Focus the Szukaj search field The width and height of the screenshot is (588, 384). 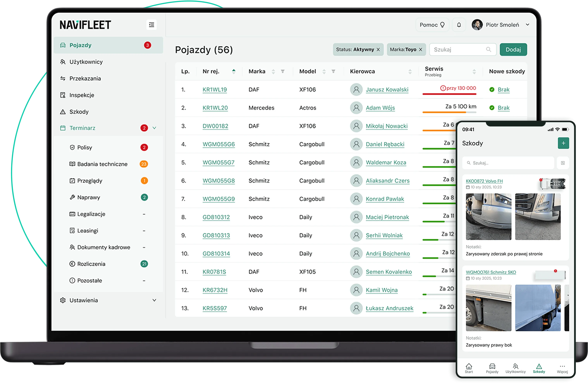pos(463,50)
